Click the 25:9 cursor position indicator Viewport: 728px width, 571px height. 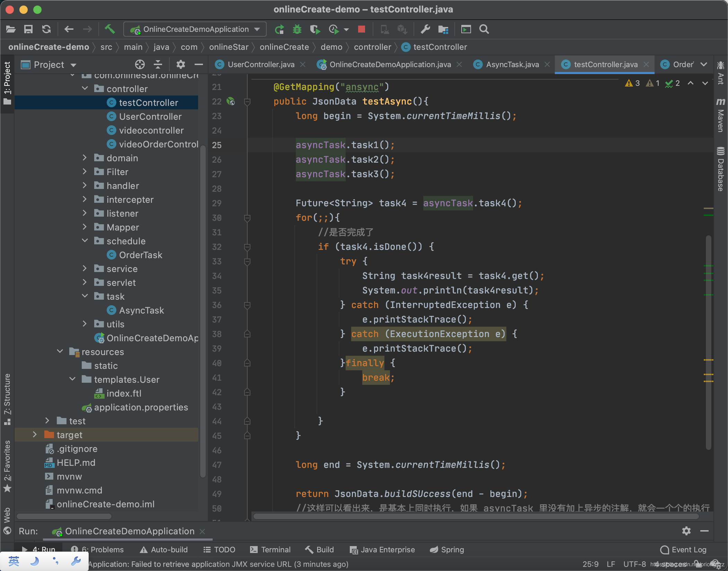(591, 564)
